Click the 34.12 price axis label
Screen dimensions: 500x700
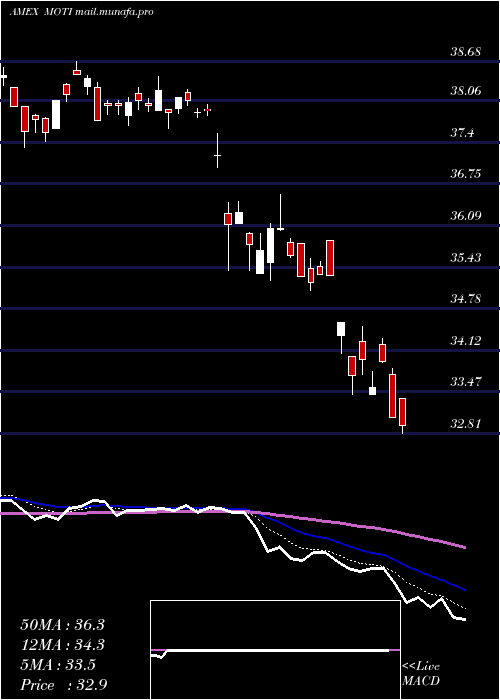pyautogui.click(x=465, y=341)
